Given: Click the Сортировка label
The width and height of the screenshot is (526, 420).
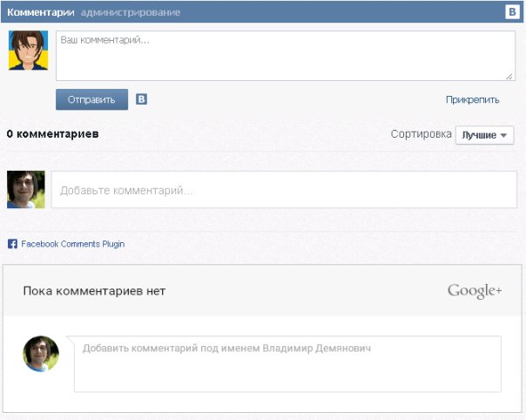Looking at the screenshot, I should point(421,134).
